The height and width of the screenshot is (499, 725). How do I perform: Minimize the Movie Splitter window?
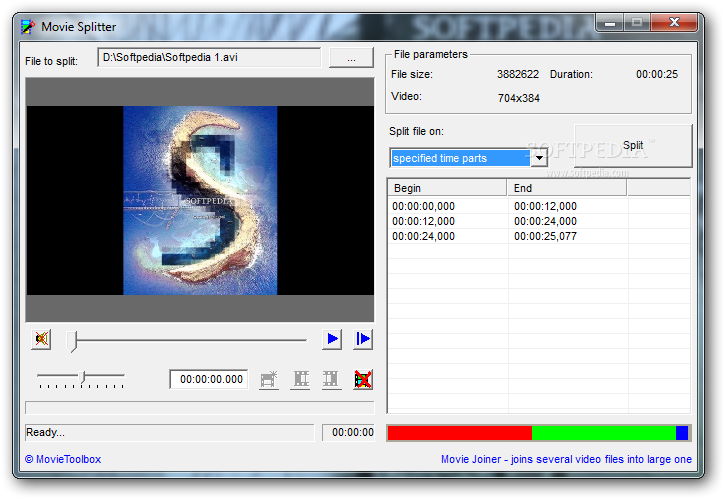pyautogui.click(x=610, y=22)
